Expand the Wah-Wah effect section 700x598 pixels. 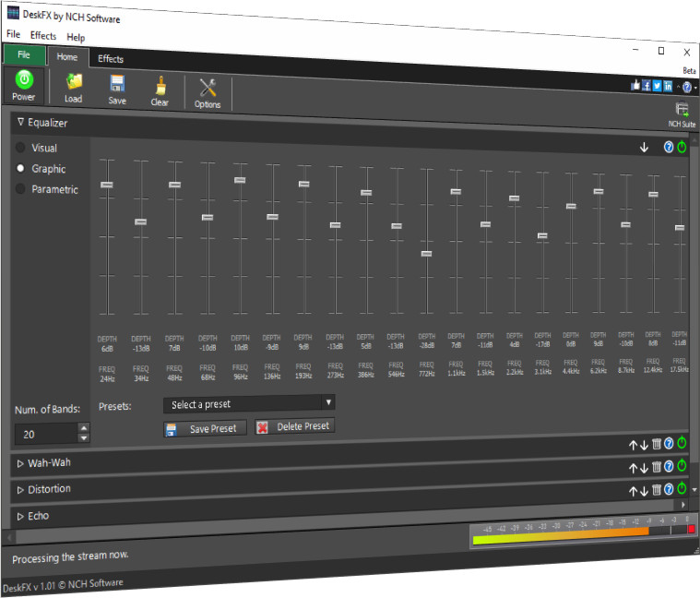click(x=20, y=461)
